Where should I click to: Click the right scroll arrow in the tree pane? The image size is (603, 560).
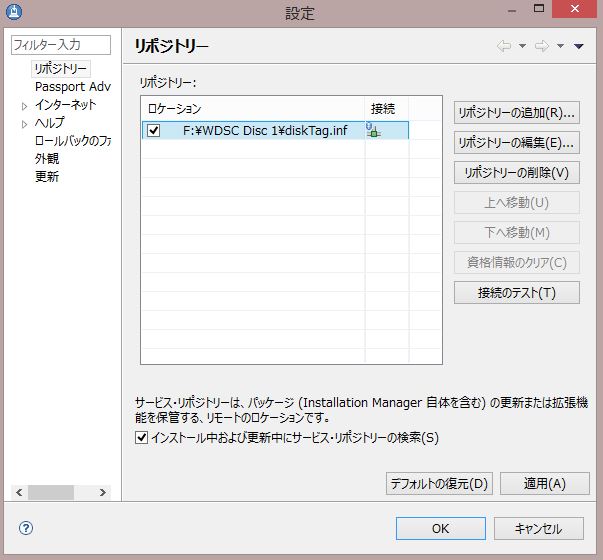point(103,492)
